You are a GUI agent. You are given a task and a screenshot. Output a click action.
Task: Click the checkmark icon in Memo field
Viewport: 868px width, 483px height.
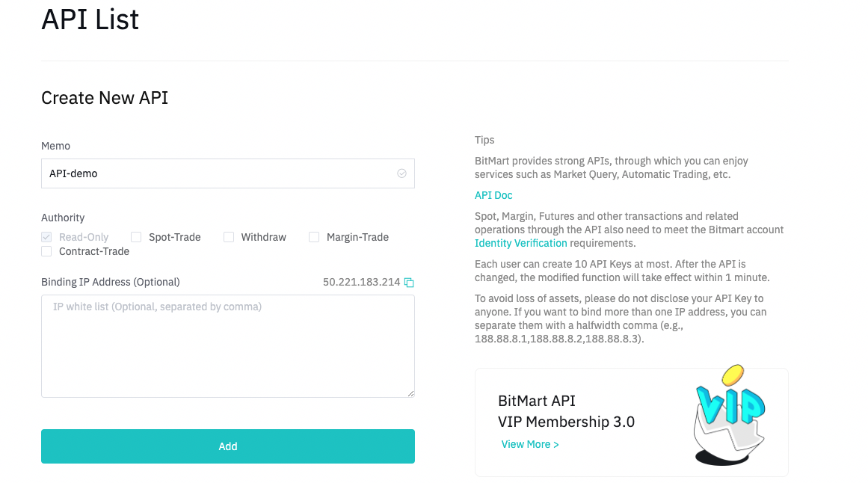click(x=401, y=173)
